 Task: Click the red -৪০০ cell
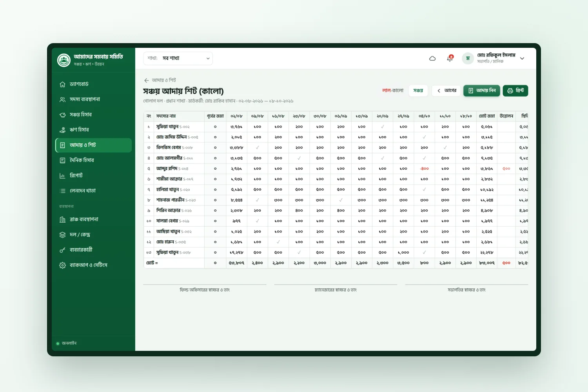pyautogui.click(x=424, y=169)
